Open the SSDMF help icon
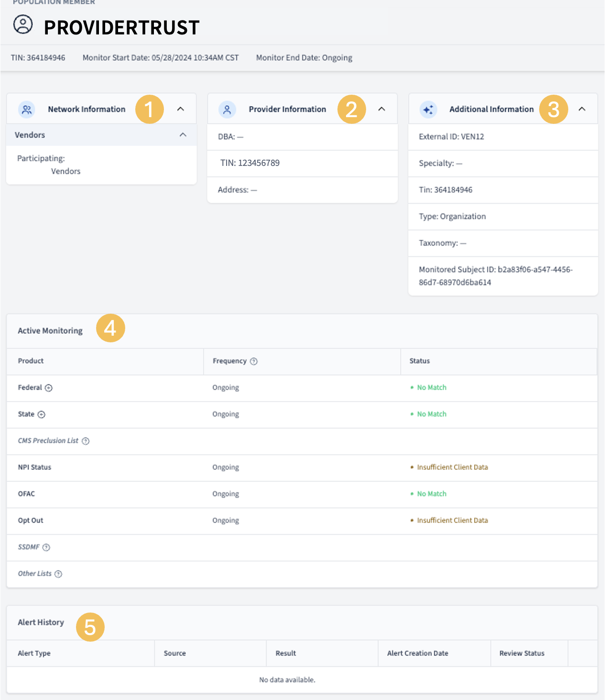The width and height of the screenshot is (607, 700). point(46,547)
